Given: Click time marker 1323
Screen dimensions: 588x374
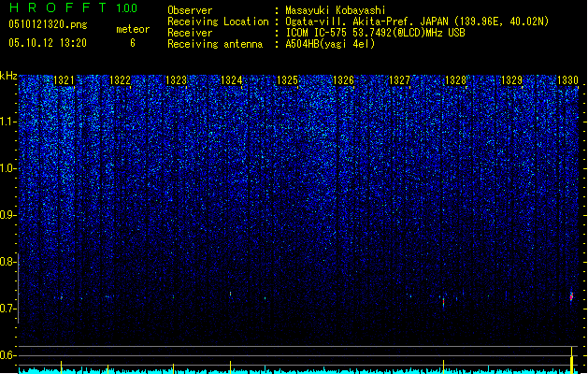Looking at the screenshot, I should point(176,80).
